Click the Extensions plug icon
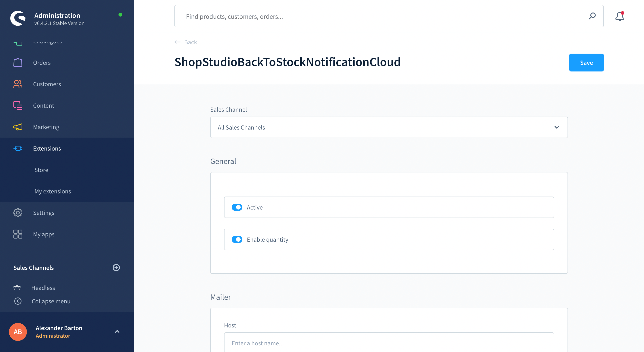 pos(18,149)
